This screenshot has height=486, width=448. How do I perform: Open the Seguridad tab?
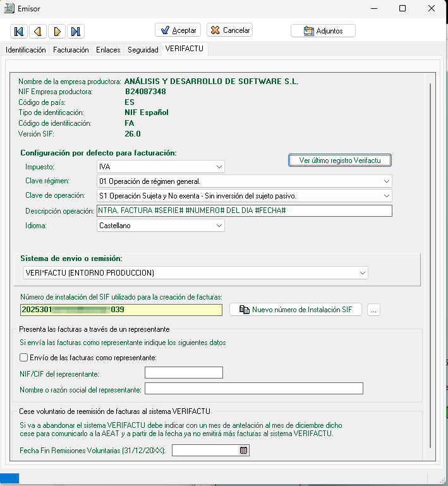pos(143,50)
